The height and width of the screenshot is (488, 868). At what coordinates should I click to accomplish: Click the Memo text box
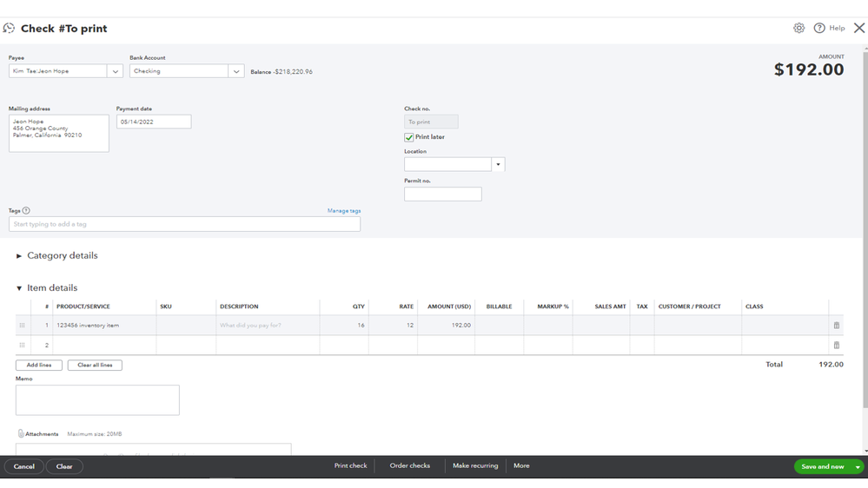(x=97, y=400)
